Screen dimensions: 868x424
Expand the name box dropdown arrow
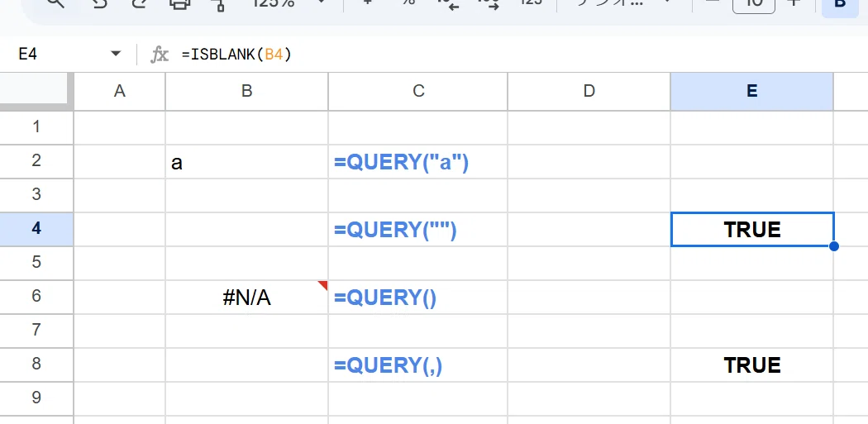116,54
